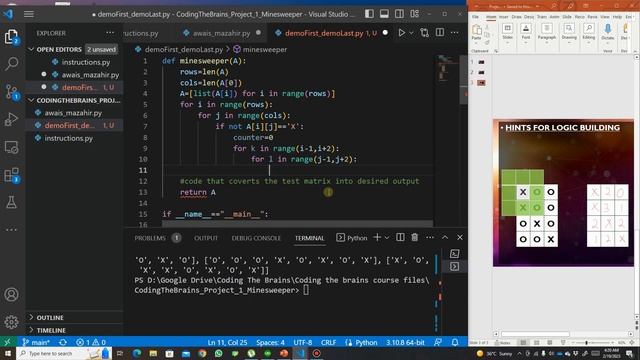Open Explorer views and more actions menu
Screen dimensions: 640x360
pos(110,33)
